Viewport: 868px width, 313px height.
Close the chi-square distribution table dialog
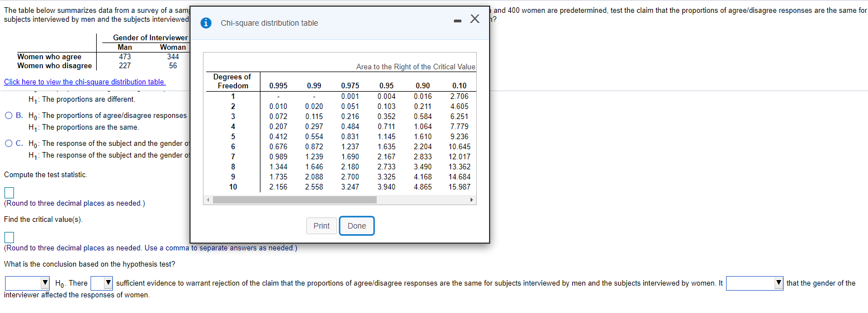click(x=475, y=20)
